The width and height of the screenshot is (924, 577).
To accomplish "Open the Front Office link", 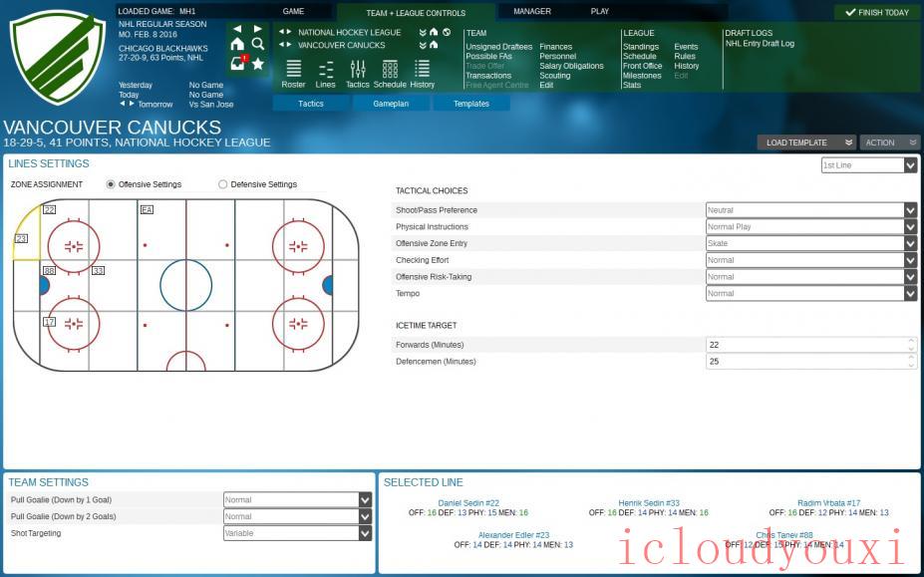I will click(x=642, y=66).
